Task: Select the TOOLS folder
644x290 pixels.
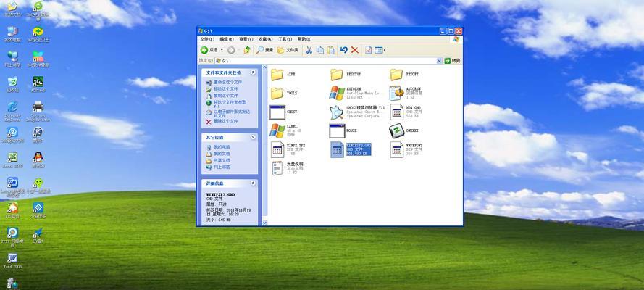Action: pyautogui.click(x=277, y=94)
